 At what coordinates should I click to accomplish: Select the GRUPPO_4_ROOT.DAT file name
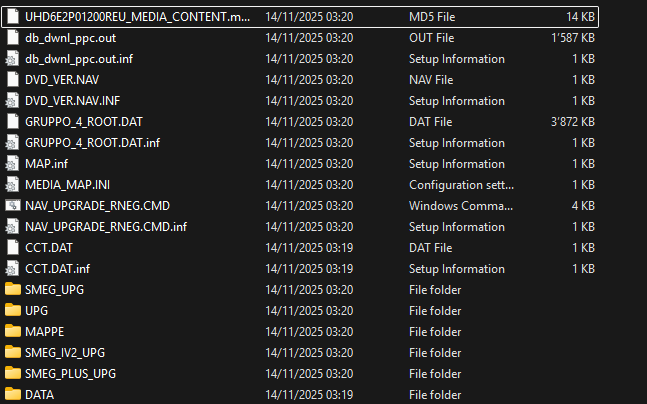pos(84,122)
